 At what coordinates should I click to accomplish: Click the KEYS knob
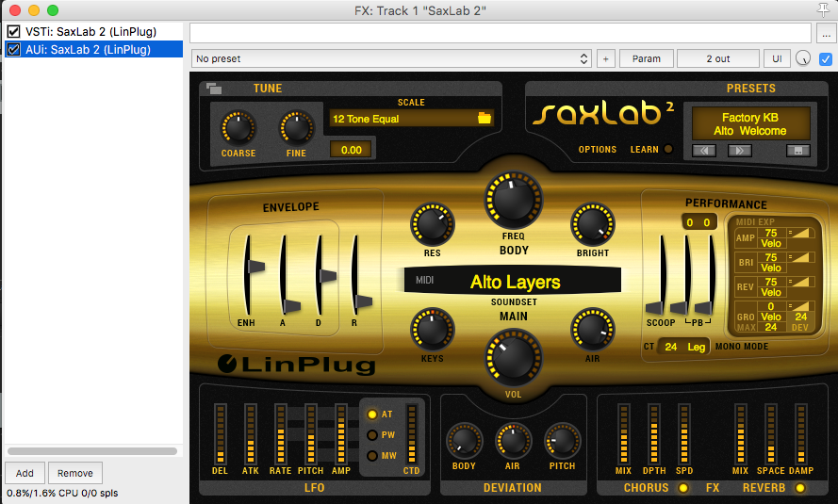click(432, 330)
